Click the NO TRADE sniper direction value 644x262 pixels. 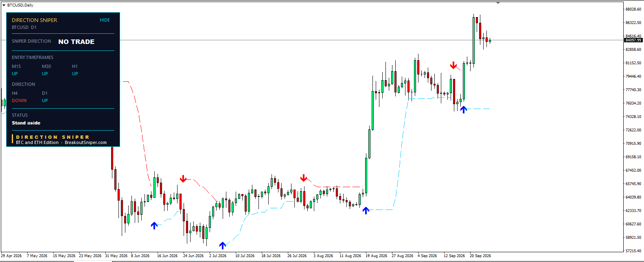pyautogui.click(x=77, y=41)
